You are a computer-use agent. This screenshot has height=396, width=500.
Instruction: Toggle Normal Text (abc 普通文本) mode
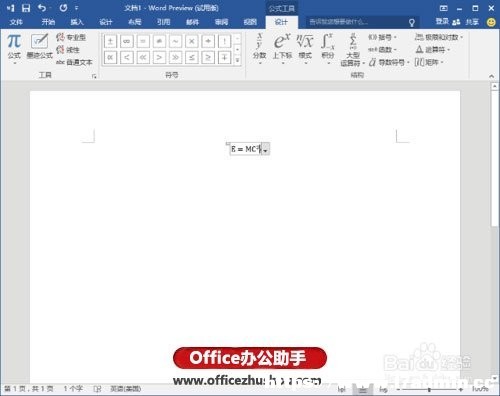coord(74,62)
